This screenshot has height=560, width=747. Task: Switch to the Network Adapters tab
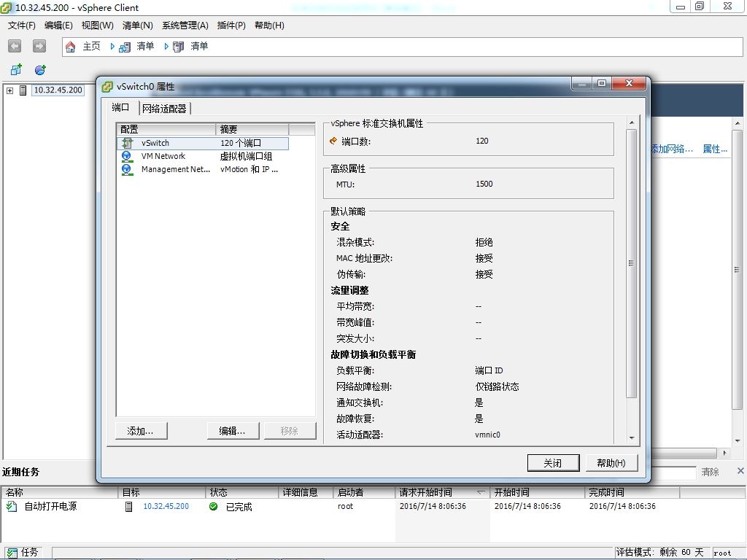164,109
